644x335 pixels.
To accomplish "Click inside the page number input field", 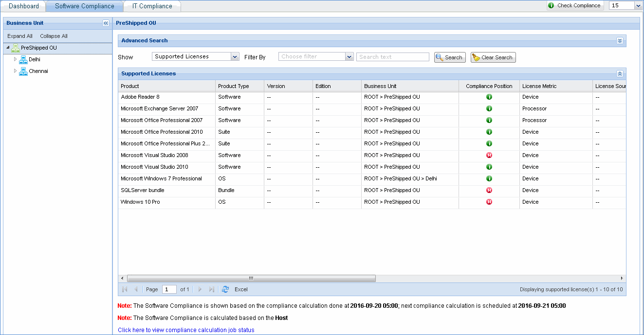I will (x=169, y=289).
